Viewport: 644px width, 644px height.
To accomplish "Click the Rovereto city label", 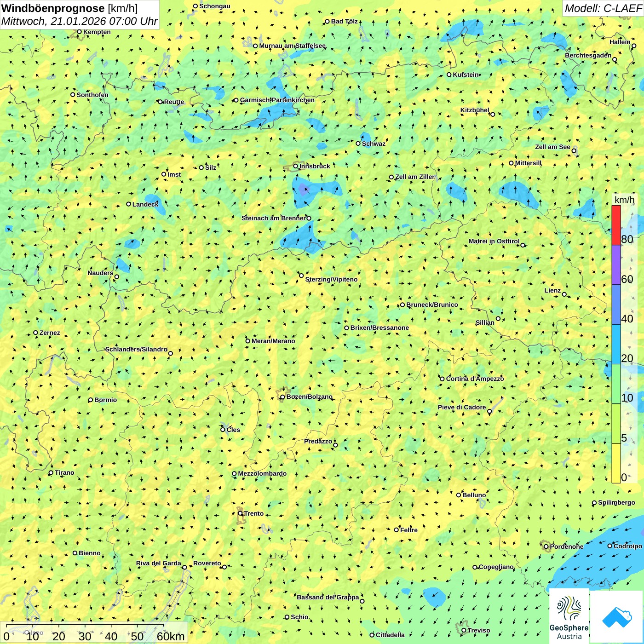I will click(x=207, y=563).
